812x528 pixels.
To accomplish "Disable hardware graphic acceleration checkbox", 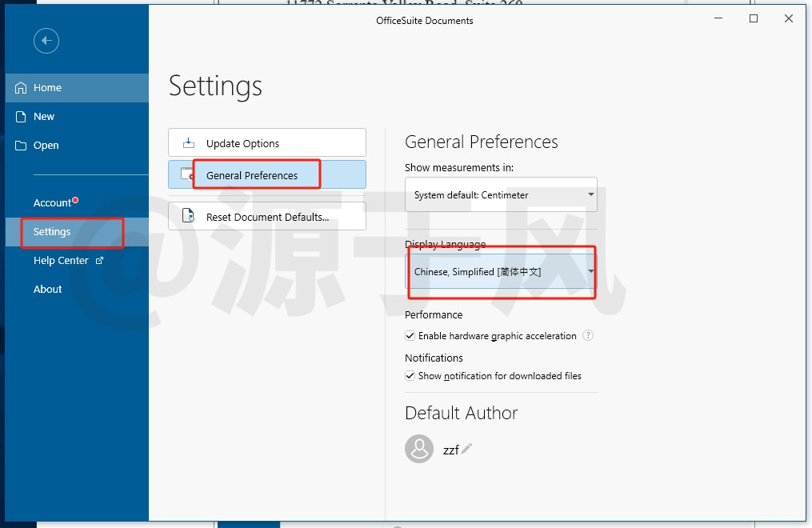I will [410, 335].
